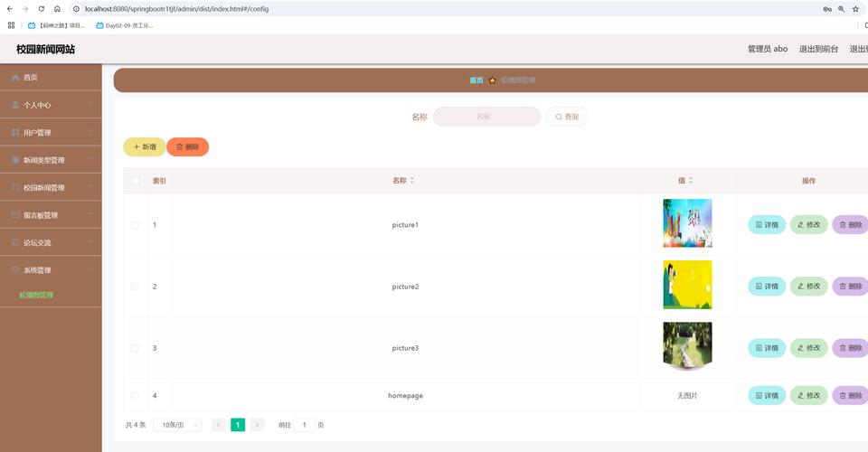Select the checkbox for picture1 row
Viewport: 868px width, 452px height.
136,225
